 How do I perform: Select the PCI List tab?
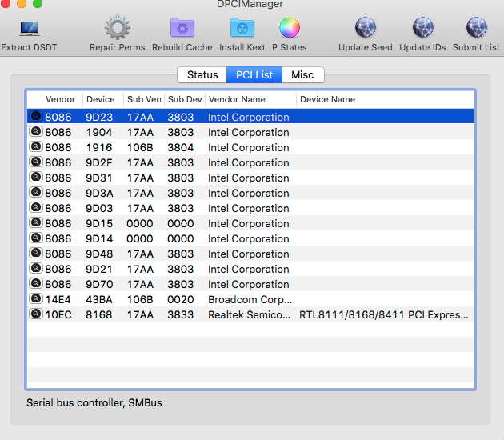(254, 75)
